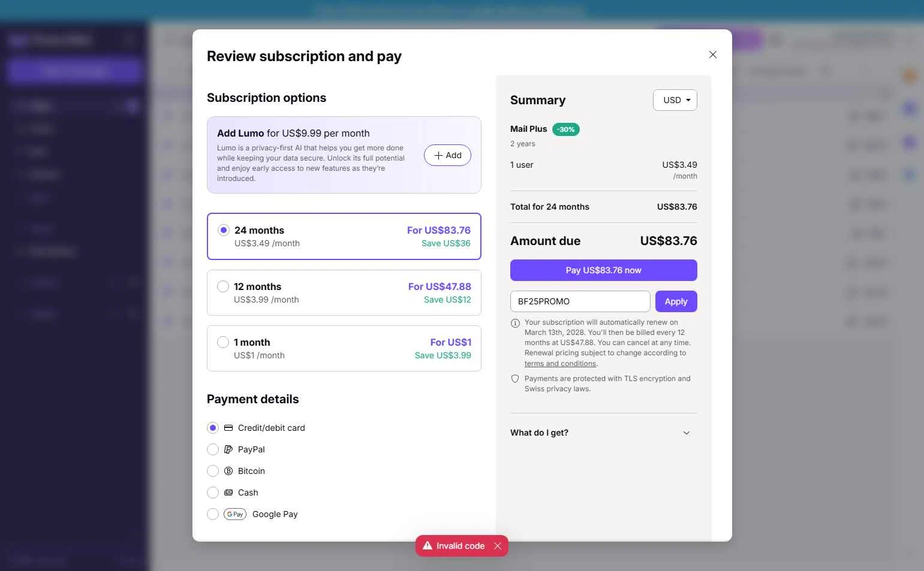Screen dimensions: 924x571
Task: Close the Review subscription dialog
Action: (712, 55)
